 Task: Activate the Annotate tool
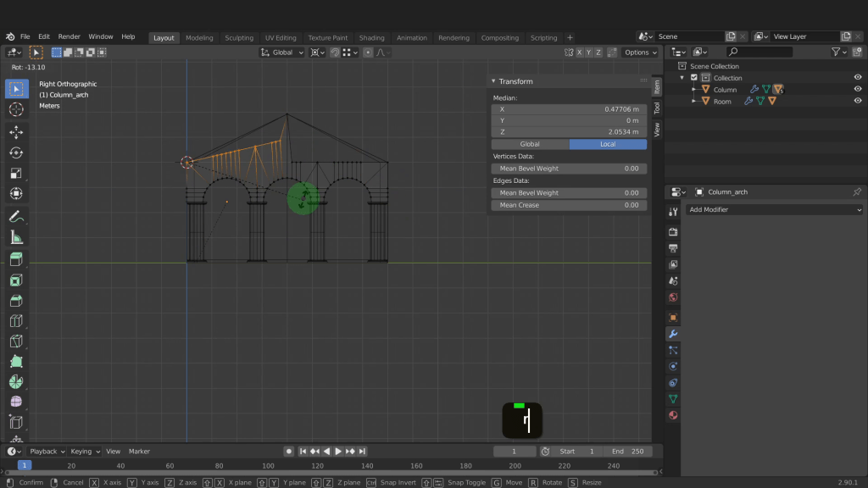tap(16, 217)
